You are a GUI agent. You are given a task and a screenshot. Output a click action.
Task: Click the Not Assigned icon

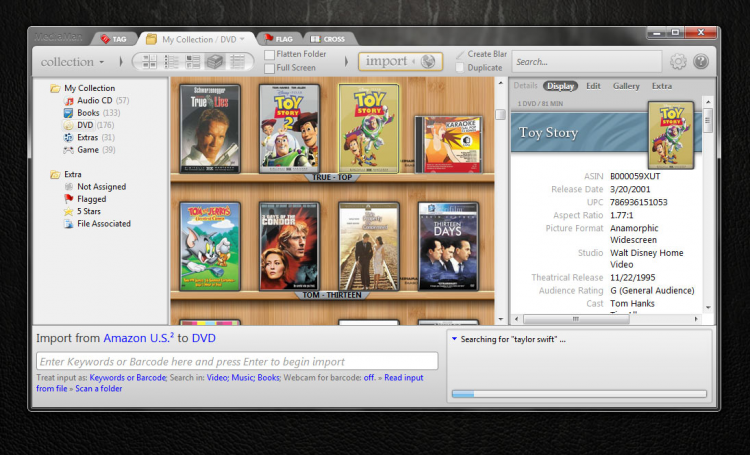pyautogui.click(x=69, y=187)
